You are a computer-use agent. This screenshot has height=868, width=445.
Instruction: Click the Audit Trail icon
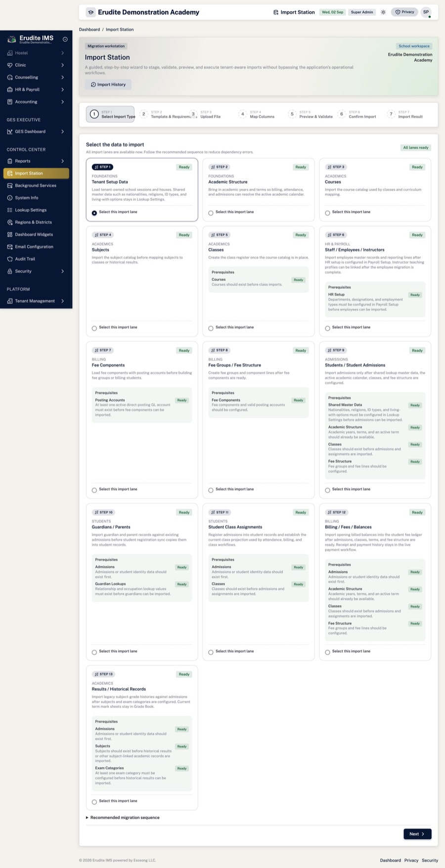pyautogui.click(x=10, y=259)
